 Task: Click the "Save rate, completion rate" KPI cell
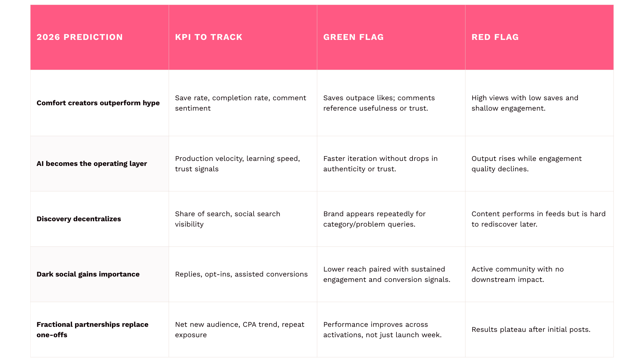point(240,103)
